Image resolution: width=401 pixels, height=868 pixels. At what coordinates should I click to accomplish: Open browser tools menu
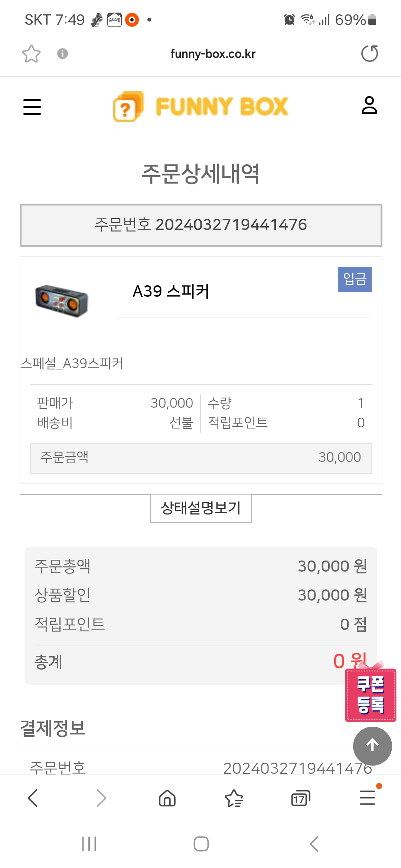point(368,798)
